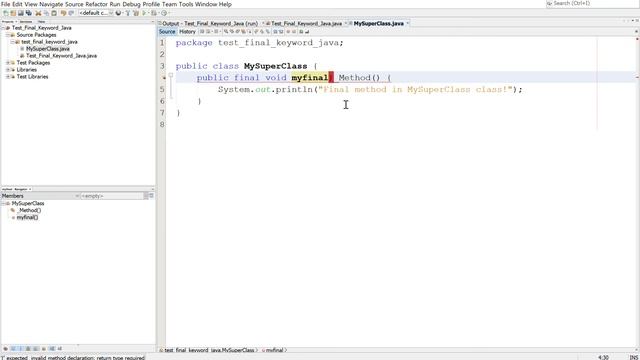This screenshot has width=640, height=360.
Task: Collapse the test_final_keyword_java package node
Action: pos(13,42)
